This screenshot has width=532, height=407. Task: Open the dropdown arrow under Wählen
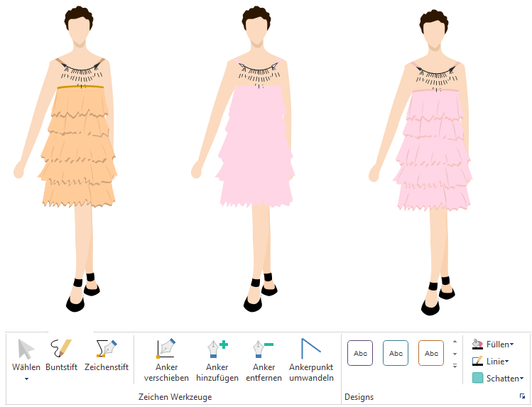26,379
